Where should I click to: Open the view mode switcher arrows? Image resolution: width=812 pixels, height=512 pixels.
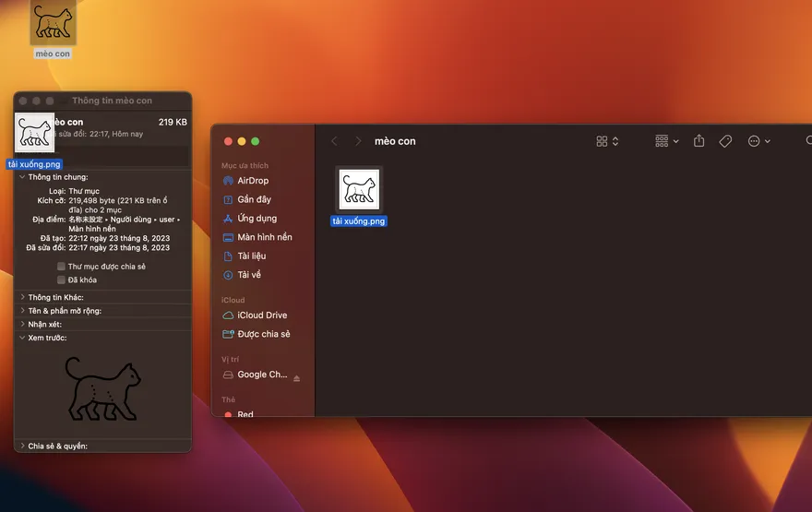pos(615,141)
